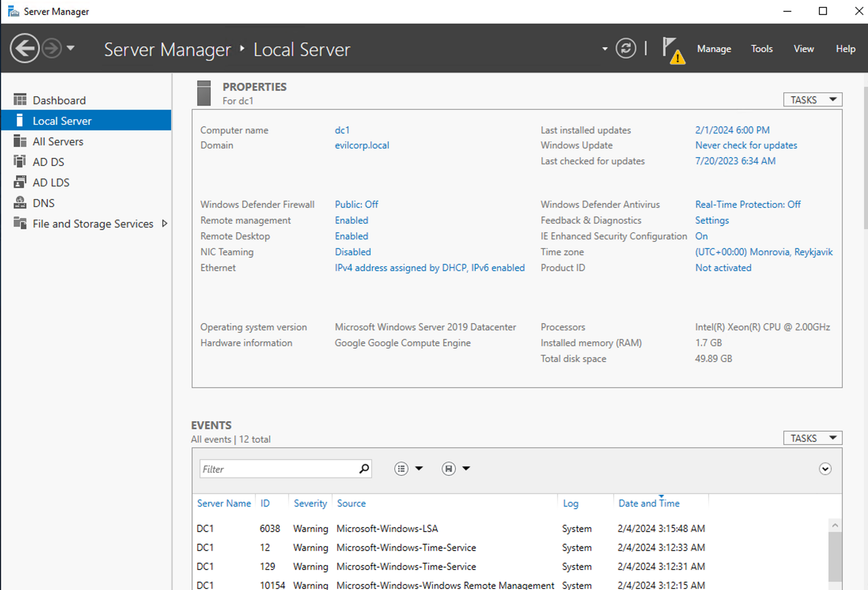The width and height of the screenshot is (868, 590).
Task: Open the DNS role icon
Action: pos(20,203)
